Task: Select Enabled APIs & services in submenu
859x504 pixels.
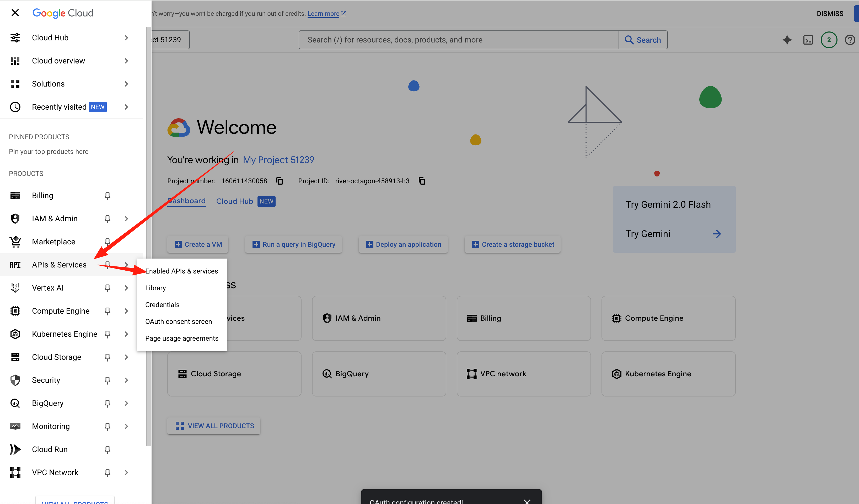Action: point(181,271)
